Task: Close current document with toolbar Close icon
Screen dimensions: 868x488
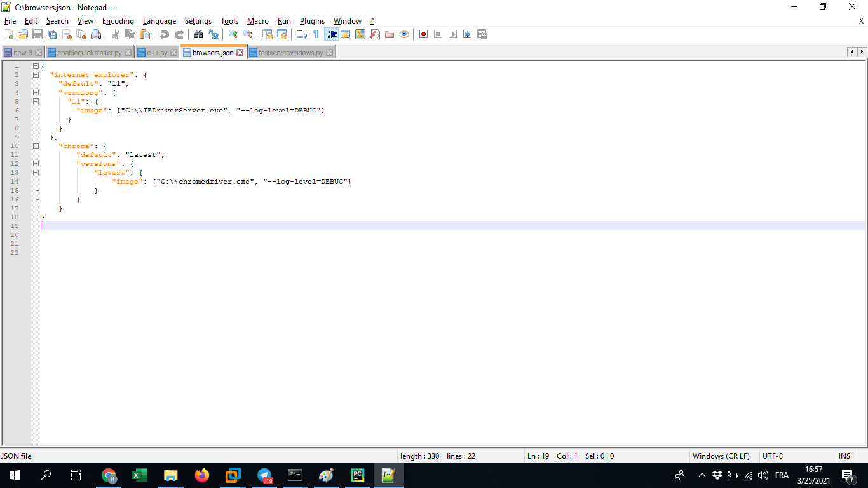Action: (x=67, y=34)
